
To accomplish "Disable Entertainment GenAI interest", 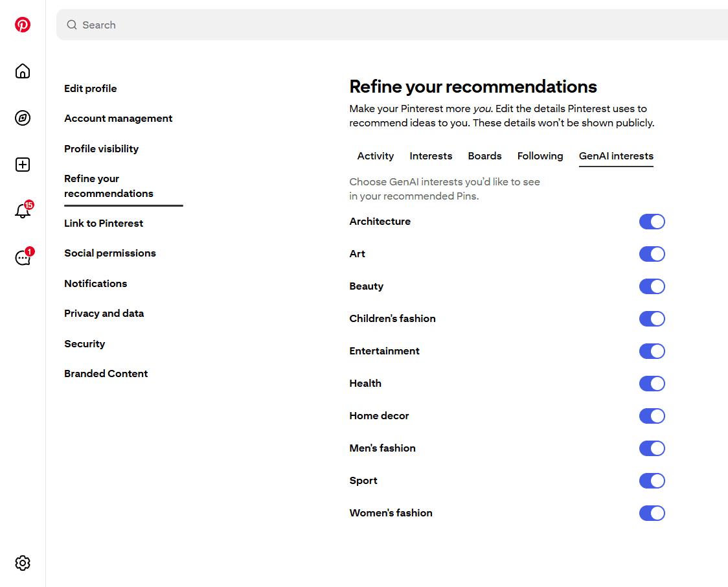I will [x=652, y=351].
